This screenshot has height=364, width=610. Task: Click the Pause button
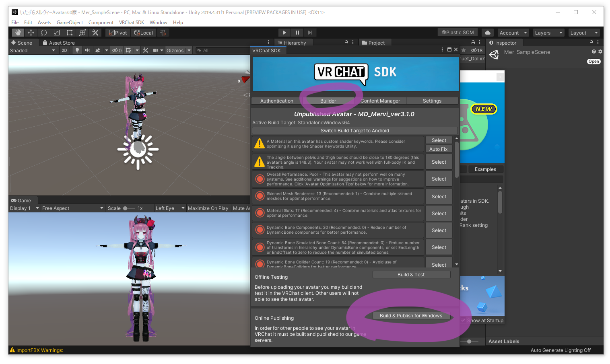point(297,33)
